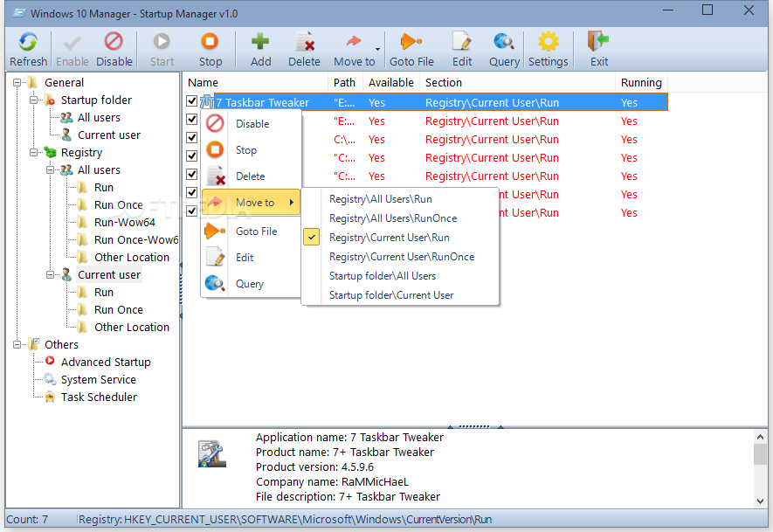Click the Move to arrow icon in toolbar

pos(353,42)
